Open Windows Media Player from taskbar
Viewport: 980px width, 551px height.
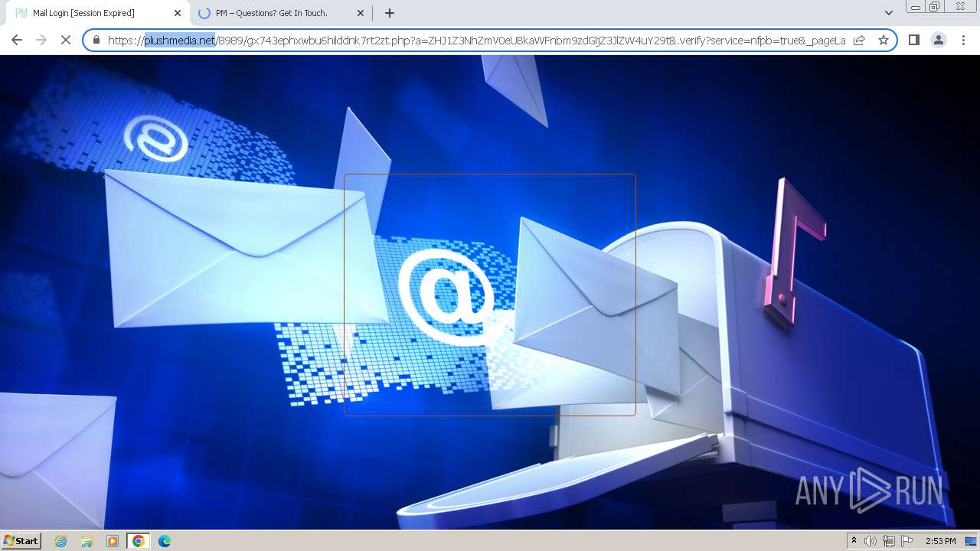(x=113, y=541)
